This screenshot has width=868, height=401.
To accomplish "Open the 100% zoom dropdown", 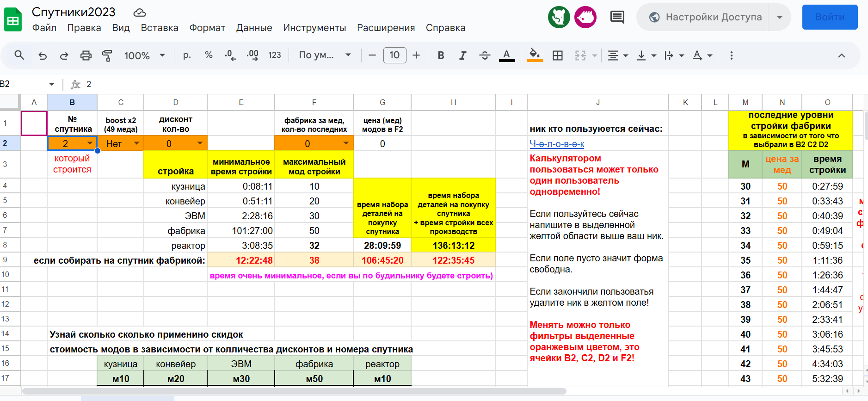I will coord(144,56).
